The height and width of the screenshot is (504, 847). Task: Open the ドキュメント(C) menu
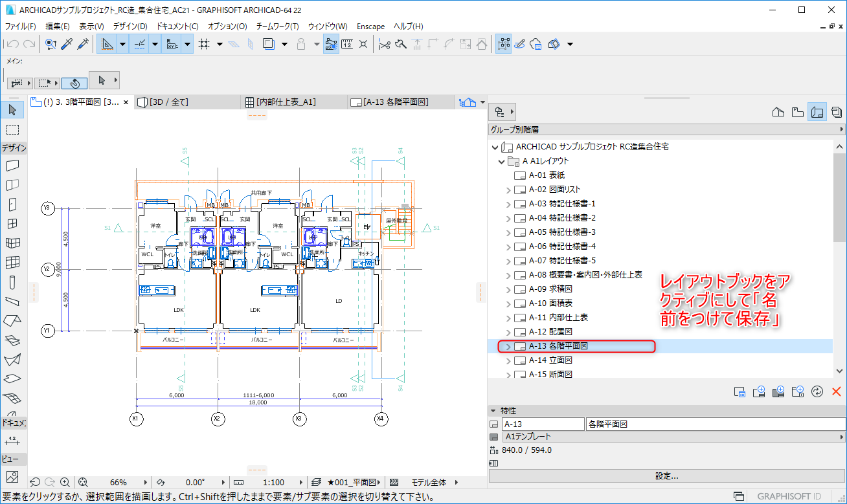177,27
